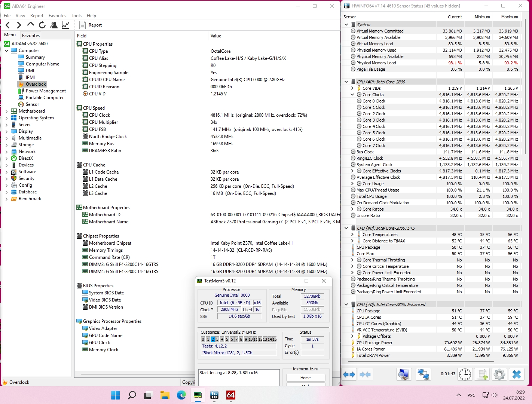This screenshot has height=404, width=532.
Task: Click the HWiNFO vertical scrollbar
Action: click(x=525, y=86)
